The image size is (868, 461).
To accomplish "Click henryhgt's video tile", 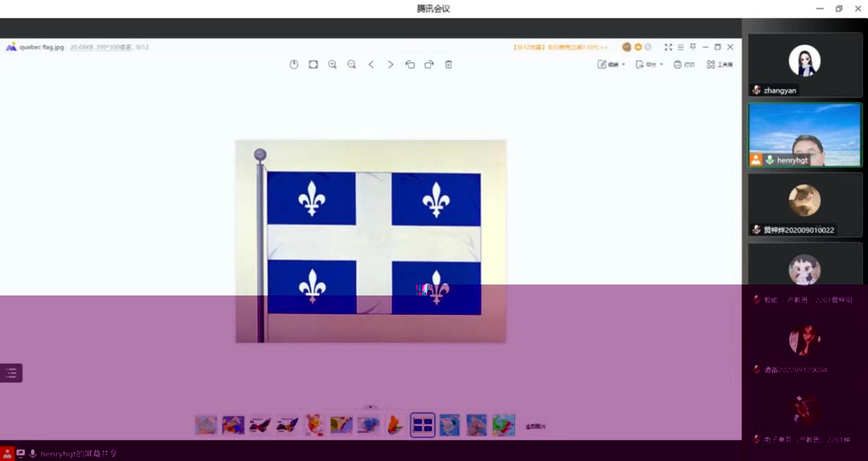I will [805, 135].
